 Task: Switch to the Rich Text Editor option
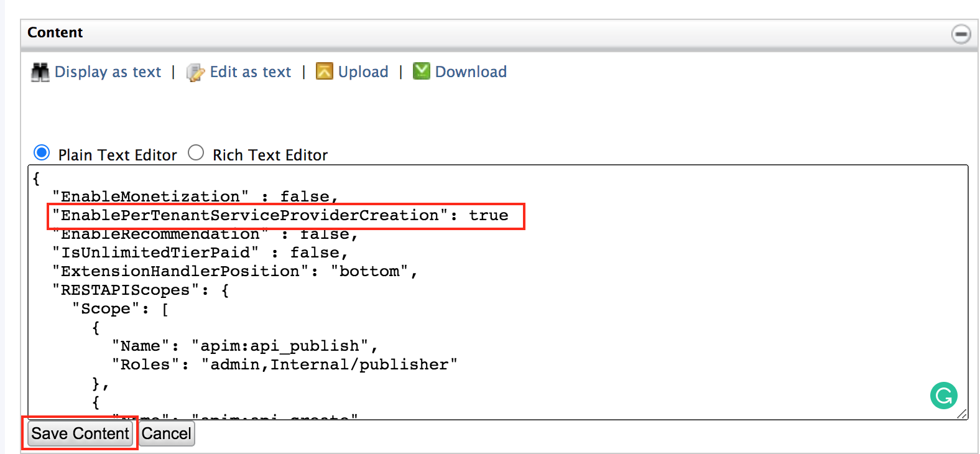196,152
